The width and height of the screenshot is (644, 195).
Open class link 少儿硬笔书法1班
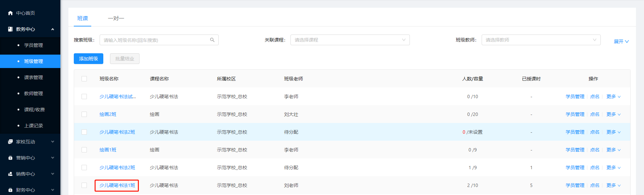117,185
